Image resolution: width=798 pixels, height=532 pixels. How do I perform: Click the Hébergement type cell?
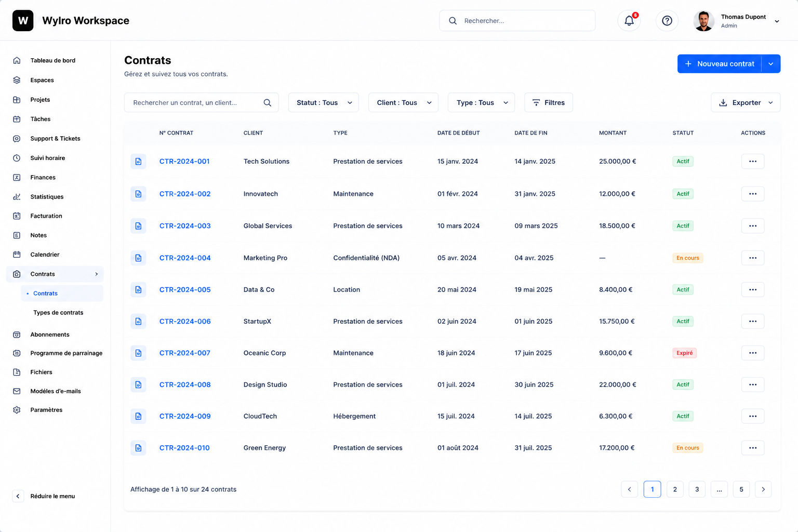coord(354,416)
